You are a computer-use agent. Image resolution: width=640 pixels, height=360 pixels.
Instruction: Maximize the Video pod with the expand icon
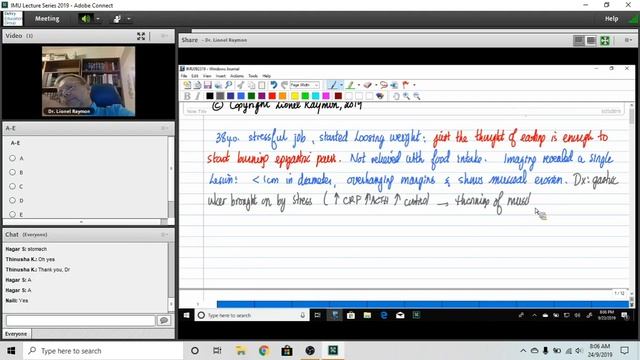click(x=141, y=36)
